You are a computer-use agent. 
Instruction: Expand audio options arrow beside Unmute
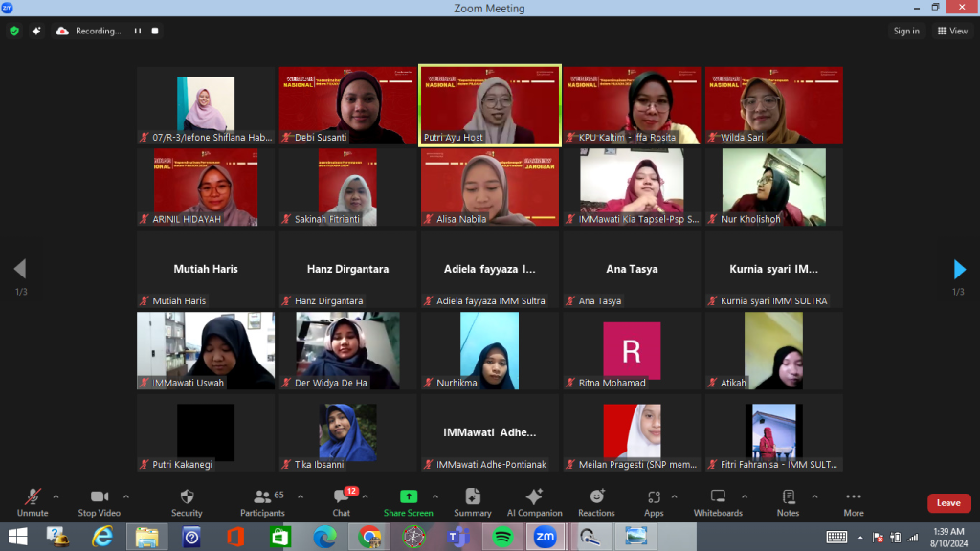(x=56, y=496)
